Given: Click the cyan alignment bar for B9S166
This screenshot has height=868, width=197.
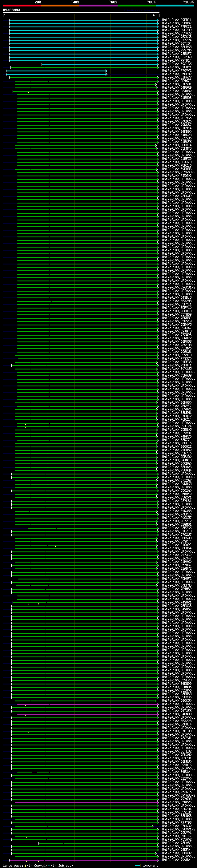Looking at the screenshot, I should click(100, 64).
